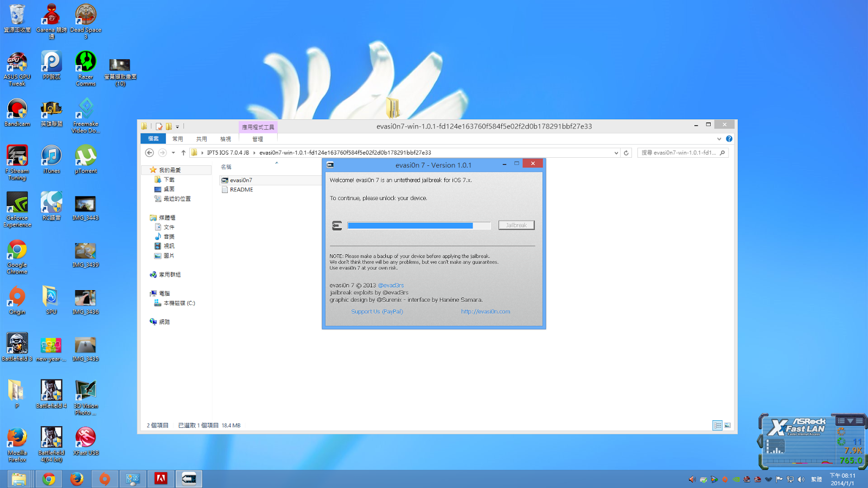The image size is (868, 488).
Task: Switch to evasi0n in the taskbar
Action: [x=189, y=479]
